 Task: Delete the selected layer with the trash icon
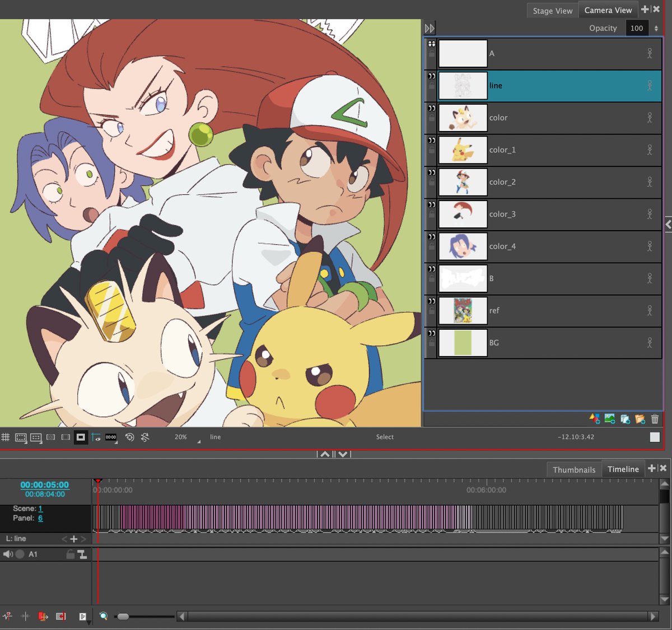click(x=655, y=419)
